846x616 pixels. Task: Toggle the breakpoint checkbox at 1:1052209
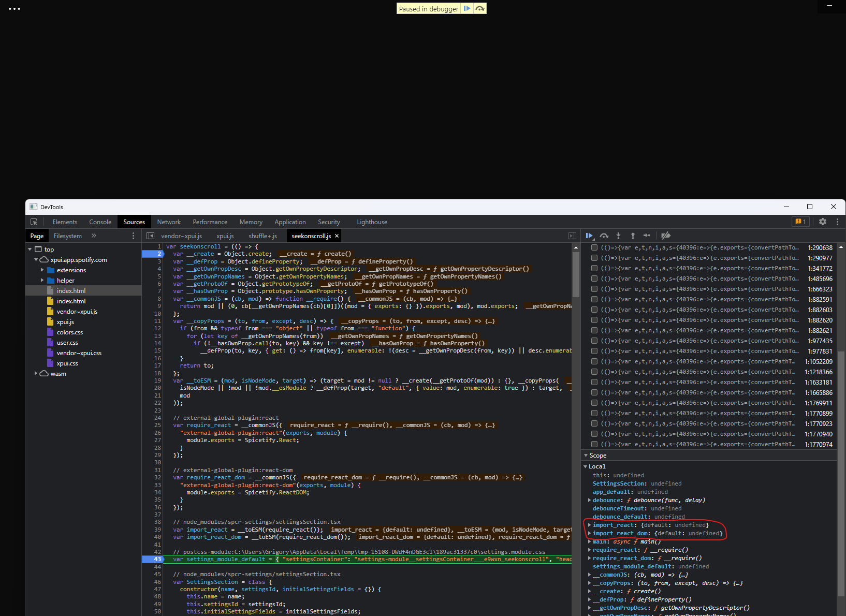(x=594, y=361)
